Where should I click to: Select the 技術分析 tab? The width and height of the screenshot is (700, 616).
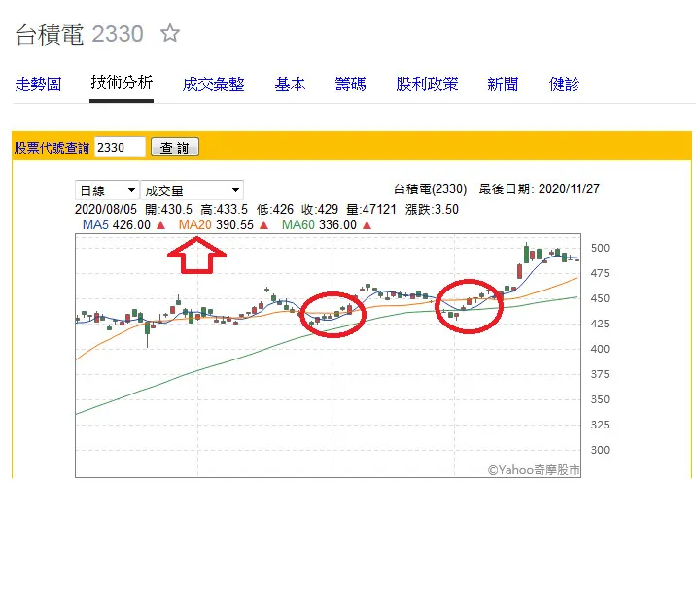click(x=122, y=83)
